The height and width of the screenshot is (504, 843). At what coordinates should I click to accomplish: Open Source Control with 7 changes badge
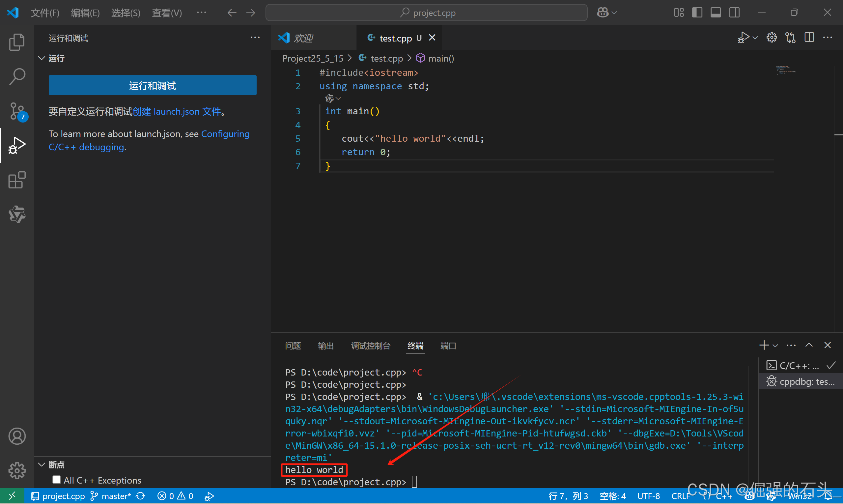click(17, 111)
